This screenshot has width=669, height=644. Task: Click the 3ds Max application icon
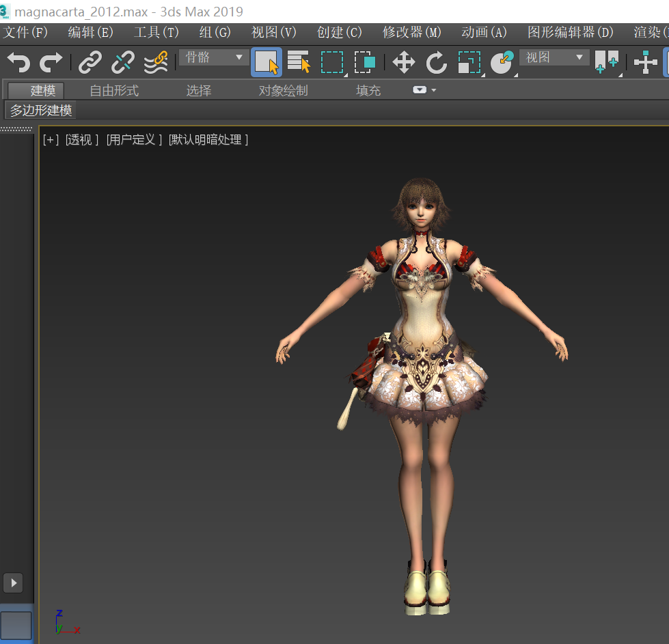[5, 11]
